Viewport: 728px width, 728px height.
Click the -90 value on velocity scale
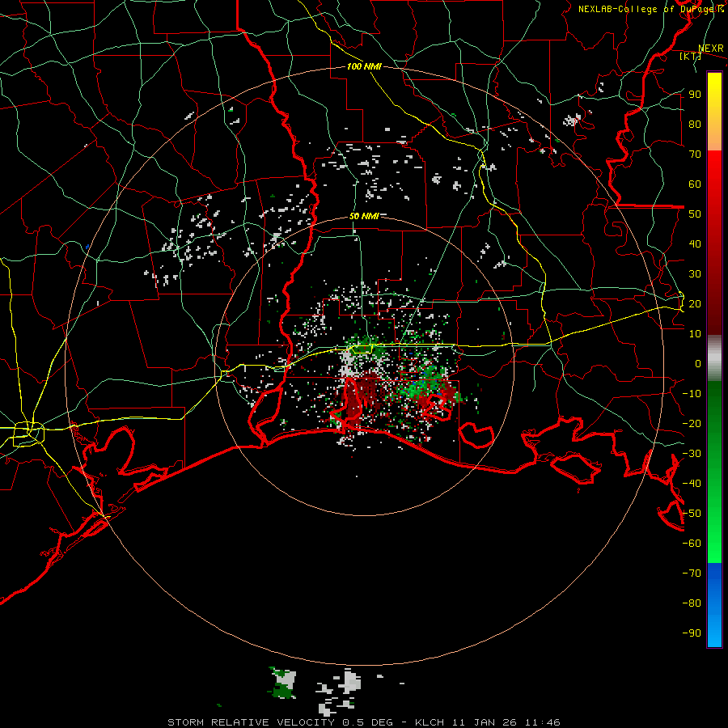[x=692, y=633]
